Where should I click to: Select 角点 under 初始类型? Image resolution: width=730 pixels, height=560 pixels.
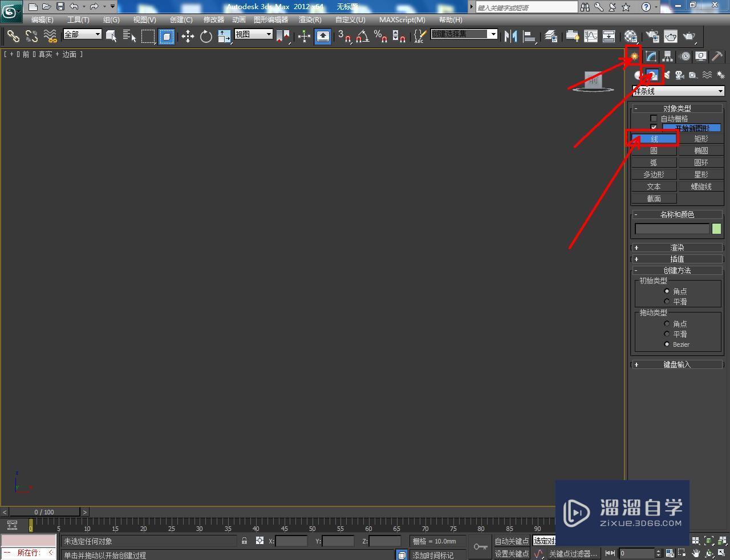click(667, 291)
